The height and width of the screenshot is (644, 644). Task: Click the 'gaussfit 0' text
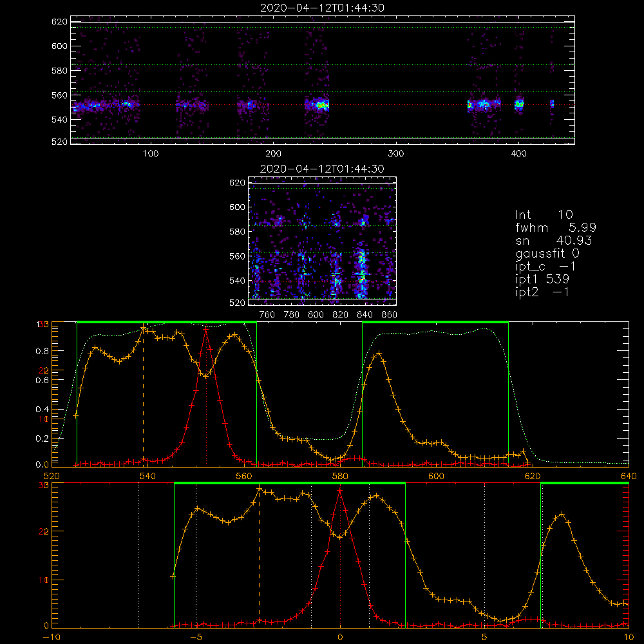(547, 253)
